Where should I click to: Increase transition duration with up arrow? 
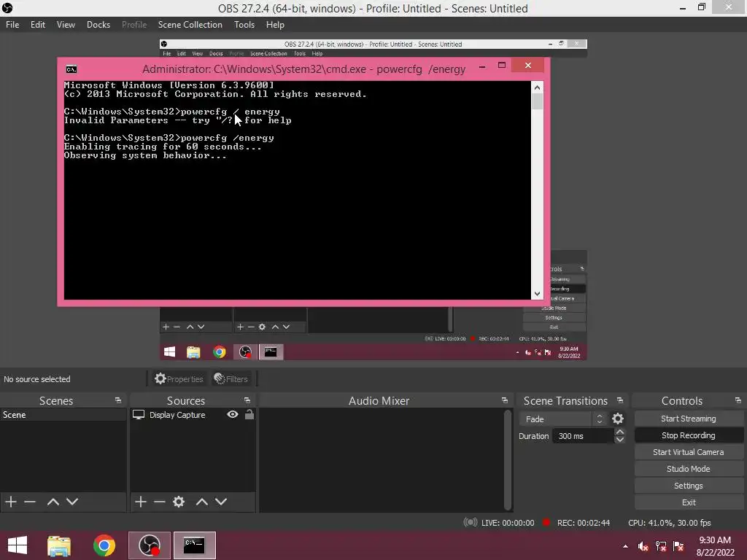(x=620, y=432)
